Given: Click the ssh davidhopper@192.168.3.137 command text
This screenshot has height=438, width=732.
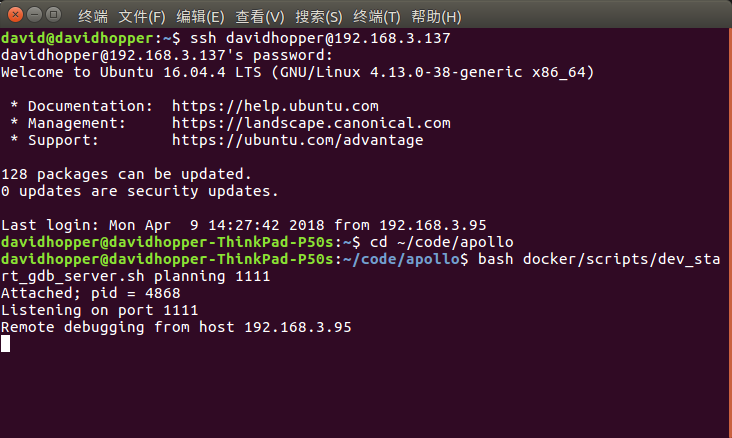Looking at the screenshot, I should click(x=320, y=38).
